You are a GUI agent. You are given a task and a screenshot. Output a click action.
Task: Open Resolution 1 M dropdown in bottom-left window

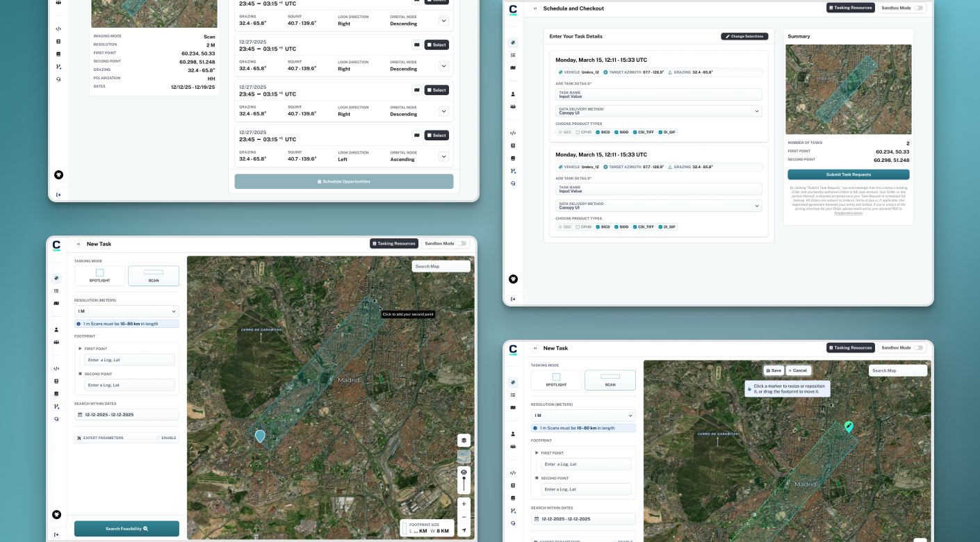coord(126,311)
